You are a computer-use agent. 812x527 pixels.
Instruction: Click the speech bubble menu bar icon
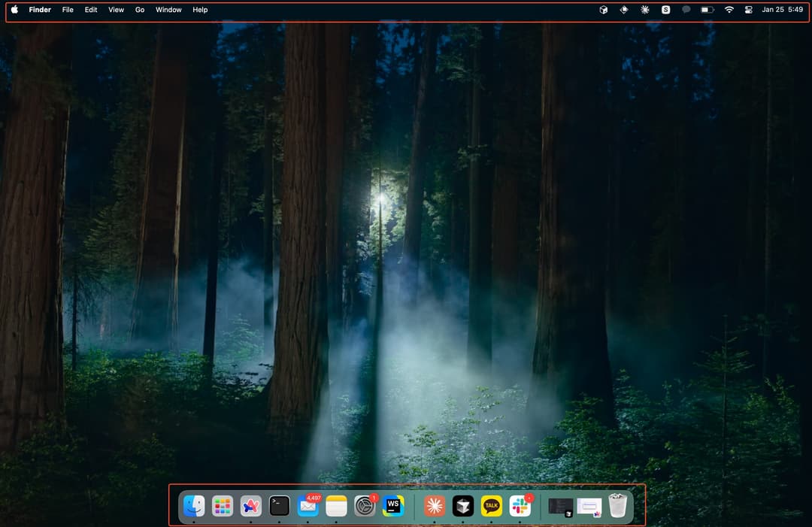tap(686, 10)
